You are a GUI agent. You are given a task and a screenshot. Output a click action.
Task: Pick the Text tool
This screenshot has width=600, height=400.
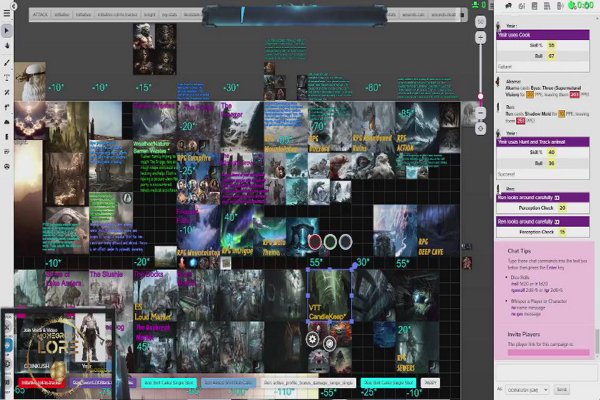click(7, 77)
